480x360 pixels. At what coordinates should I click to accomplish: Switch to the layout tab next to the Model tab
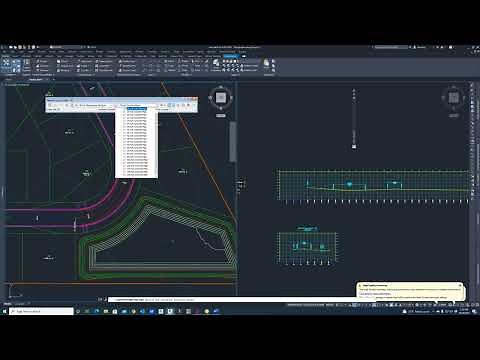pyautogui.click(x=20, y=304)
